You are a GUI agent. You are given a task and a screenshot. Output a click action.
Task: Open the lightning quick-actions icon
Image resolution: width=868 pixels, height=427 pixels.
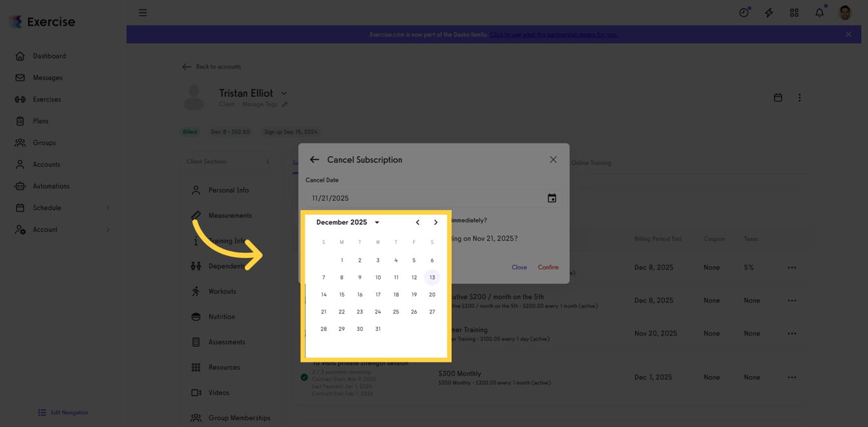pyautogui.click(x=769, y=12)
